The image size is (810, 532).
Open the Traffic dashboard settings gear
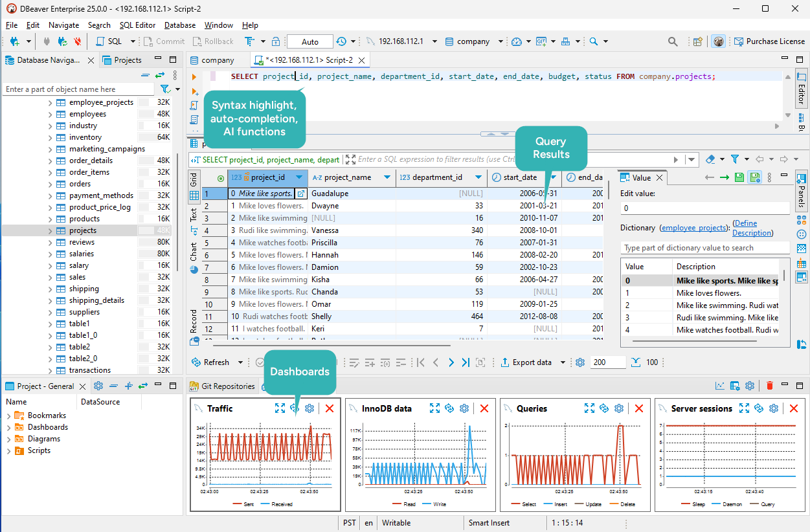[x=309, y=408]
